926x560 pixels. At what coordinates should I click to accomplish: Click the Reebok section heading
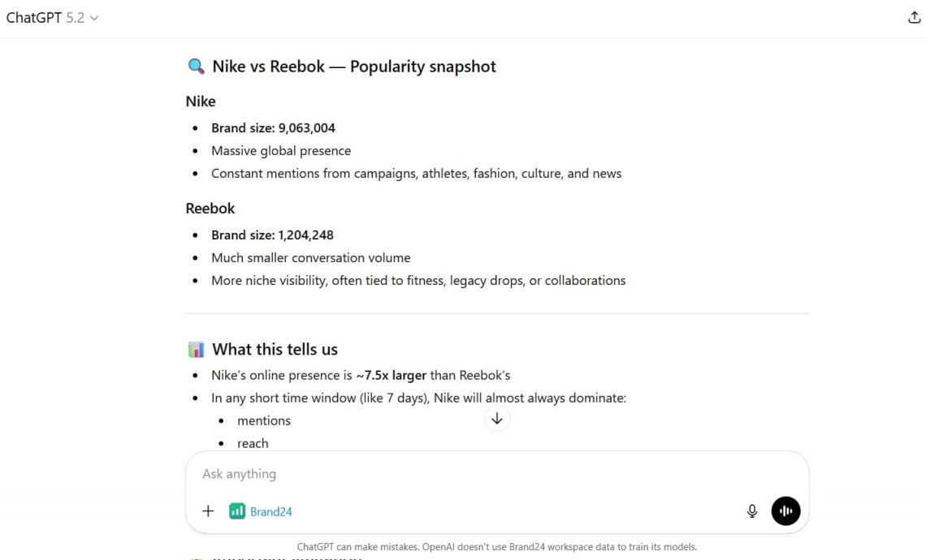point(210,209)
